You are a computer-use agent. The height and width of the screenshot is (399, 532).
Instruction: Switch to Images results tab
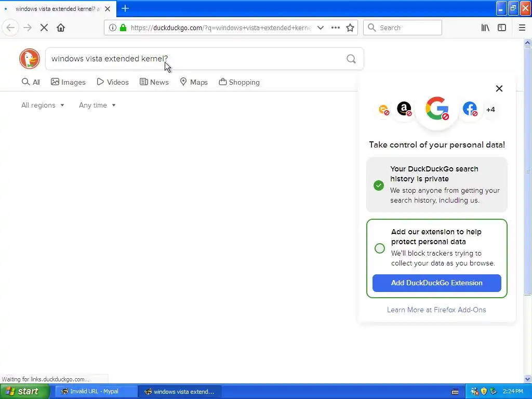(68, 82)
